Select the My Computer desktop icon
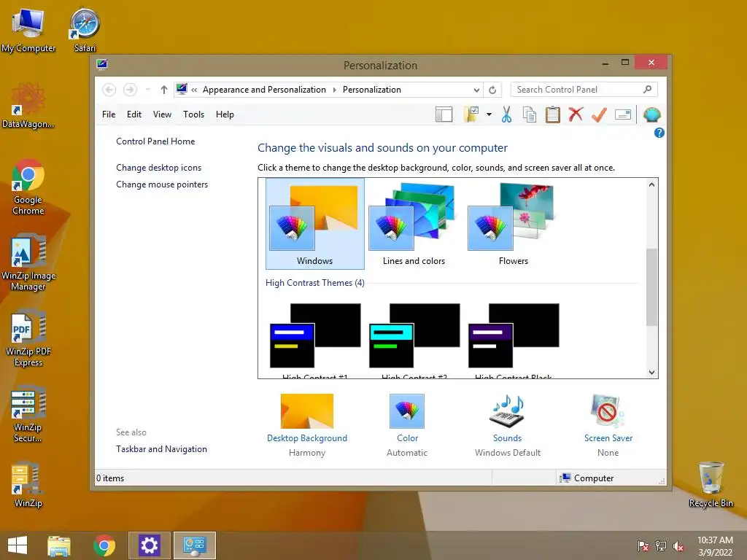Image resolution: width=747 pixels, height=560 pixels. [28, 29]
